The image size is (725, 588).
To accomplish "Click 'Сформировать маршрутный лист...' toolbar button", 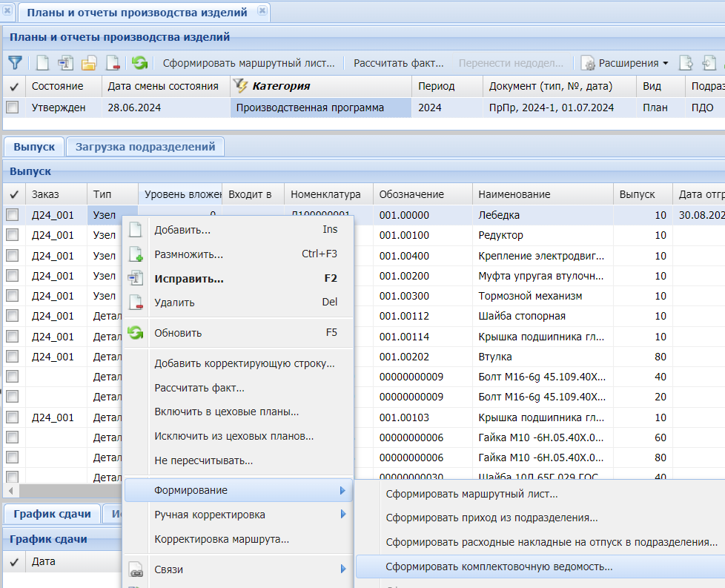I will (x=249, y=63).
